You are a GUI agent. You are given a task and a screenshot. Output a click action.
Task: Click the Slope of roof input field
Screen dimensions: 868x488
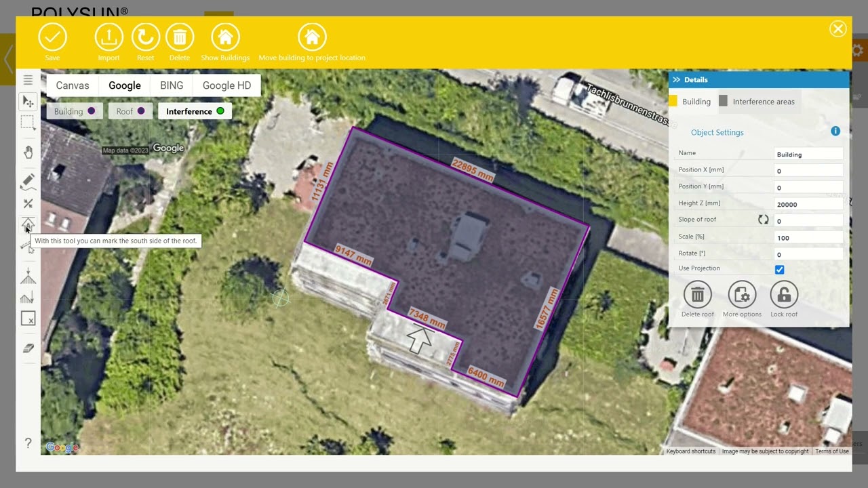(808, 221)
